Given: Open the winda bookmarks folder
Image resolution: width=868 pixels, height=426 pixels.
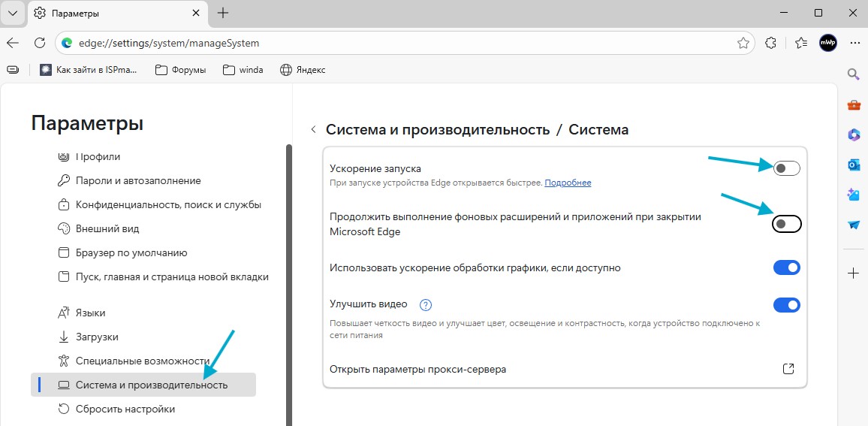Looking at the screenshot, I should tap(243, 70).
